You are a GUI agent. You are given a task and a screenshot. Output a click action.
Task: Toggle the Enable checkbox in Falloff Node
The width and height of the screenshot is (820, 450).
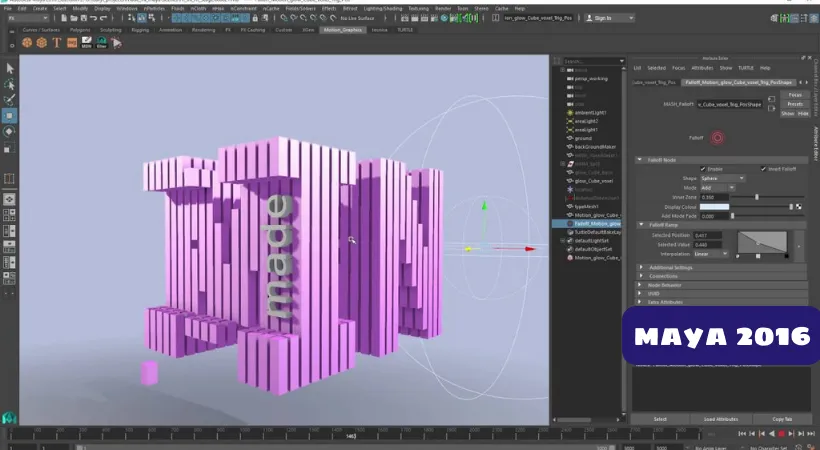click(703, 168)
